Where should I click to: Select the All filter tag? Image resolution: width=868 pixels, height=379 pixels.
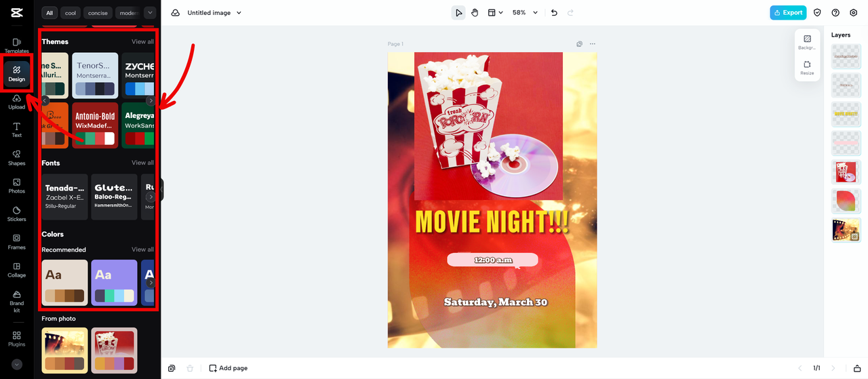tap(50, 13)
